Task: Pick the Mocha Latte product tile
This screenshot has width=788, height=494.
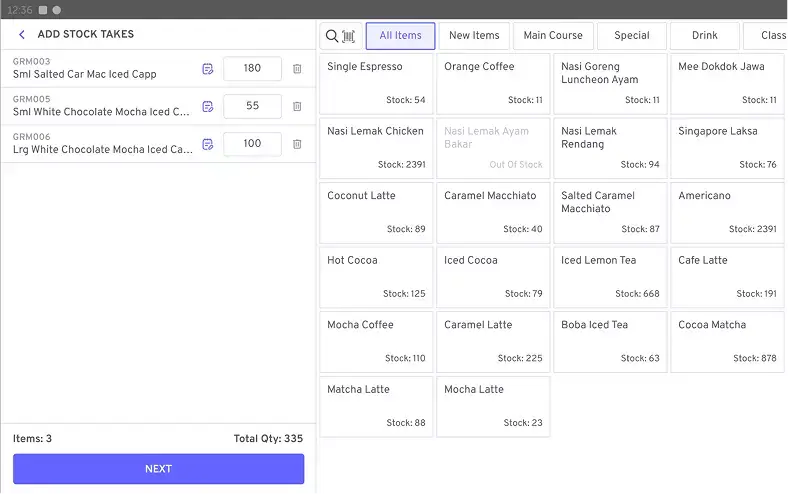Action: click(493, 406)
